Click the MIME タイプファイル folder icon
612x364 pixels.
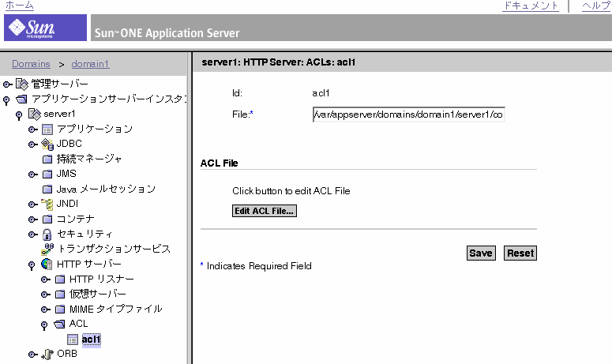pos(60,310)
